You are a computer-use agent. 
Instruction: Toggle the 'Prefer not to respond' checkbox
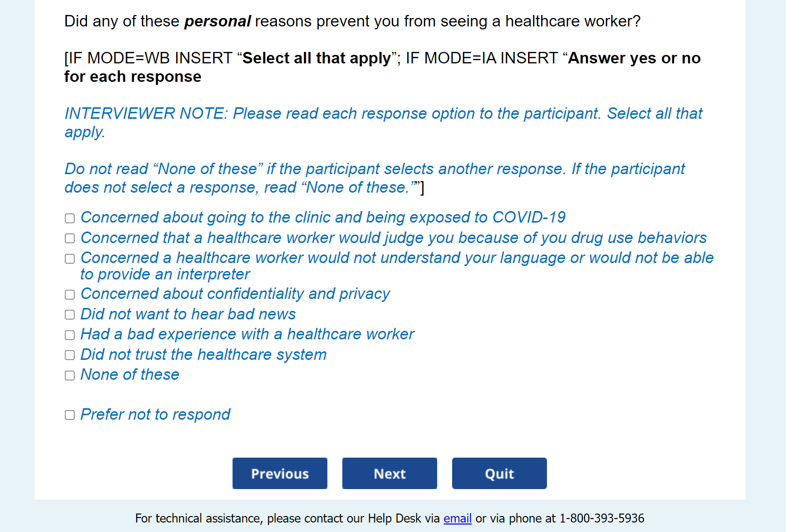[x=70, y=415]
